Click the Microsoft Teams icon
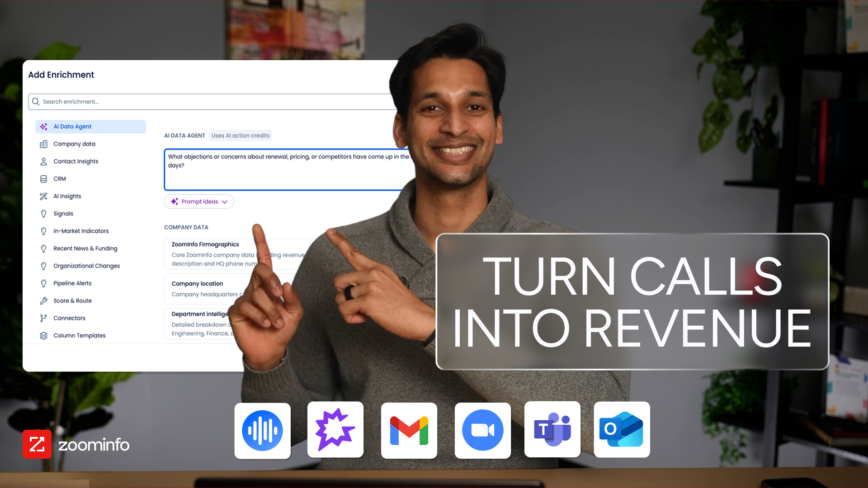Screen dimensions: 868x488 click(552, 429)
